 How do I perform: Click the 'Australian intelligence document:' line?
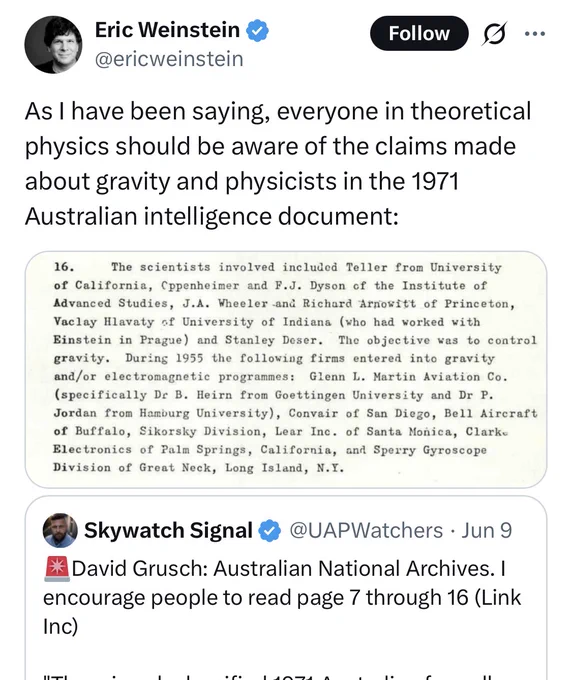211,216
